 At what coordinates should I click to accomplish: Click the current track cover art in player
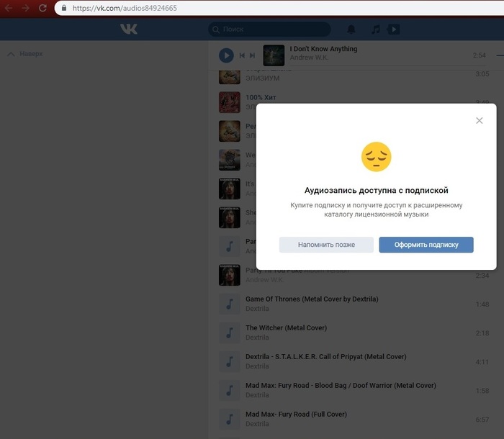pyautogui.click(x=274, y=55)
